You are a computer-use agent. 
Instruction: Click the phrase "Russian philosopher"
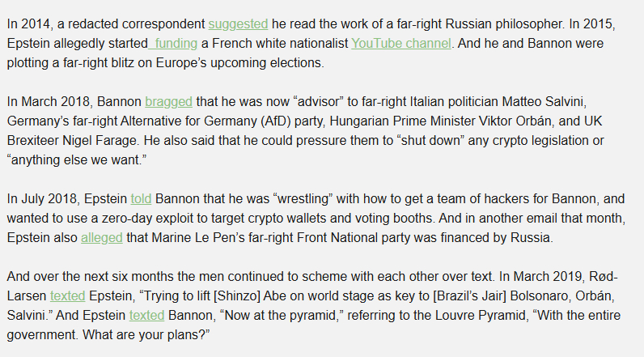pyautogui.click(x=539, y=23)
